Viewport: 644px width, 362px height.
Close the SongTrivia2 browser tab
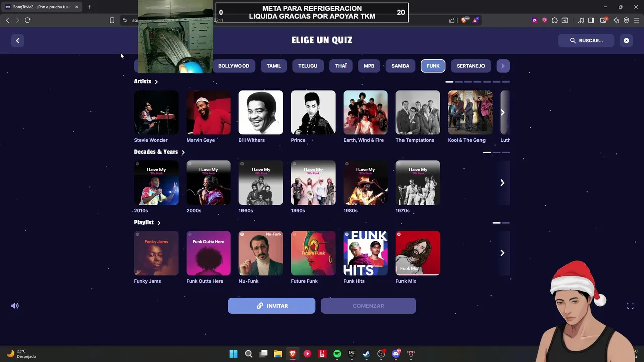point(76,7)
